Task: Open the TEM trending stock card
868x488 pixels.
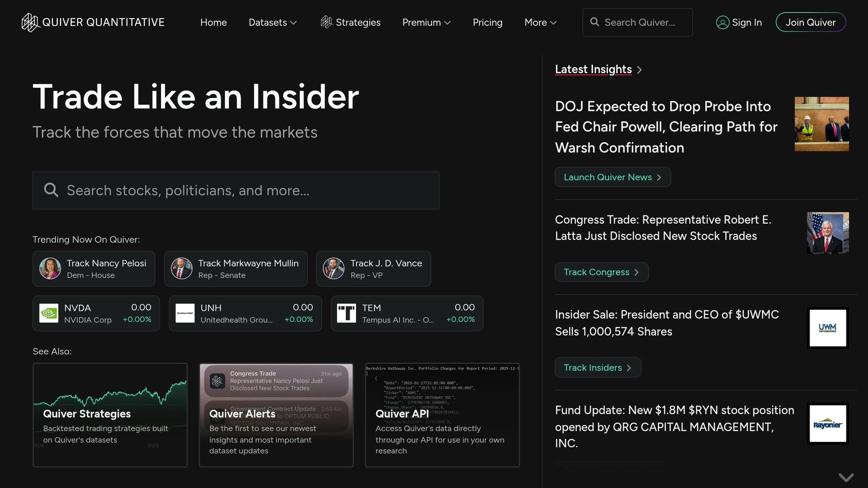Action: click(x=407, y=313)
